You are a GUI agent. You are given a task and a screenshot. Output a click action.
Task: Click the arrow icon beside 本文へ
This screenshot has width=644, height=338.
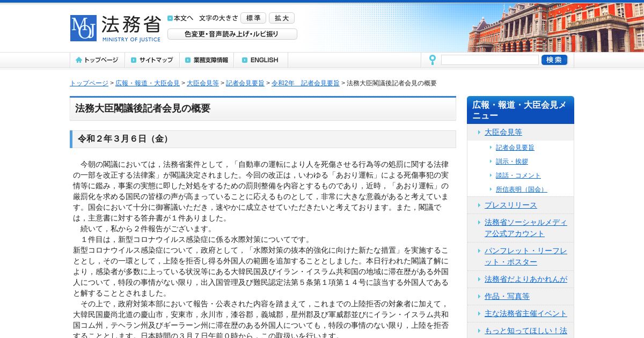click(x=170, y=18)
